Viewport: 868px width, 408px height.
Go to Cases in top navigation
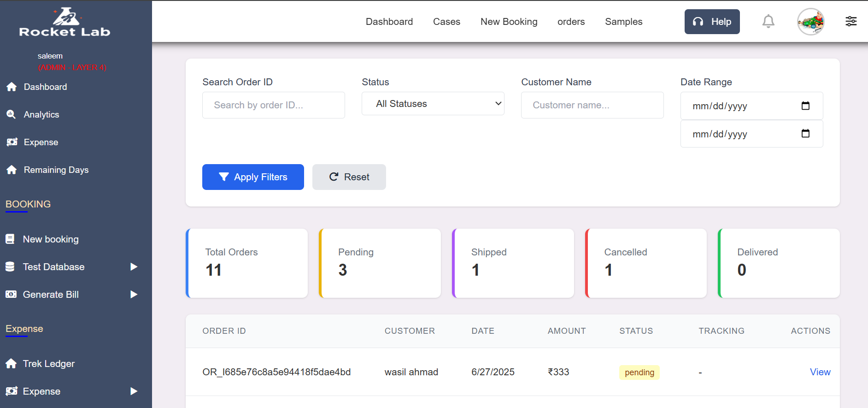(x=446, y=22)
